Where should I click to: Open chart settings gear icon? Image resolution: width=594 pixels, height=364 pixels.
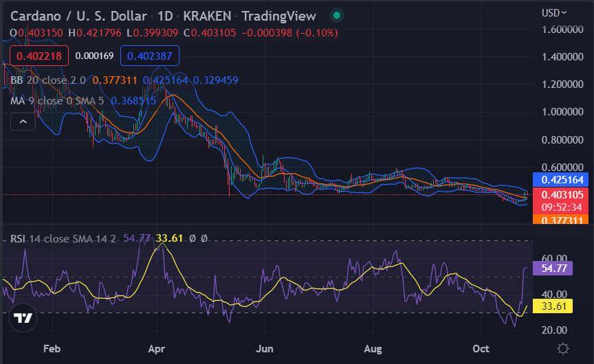coord(563,348)
